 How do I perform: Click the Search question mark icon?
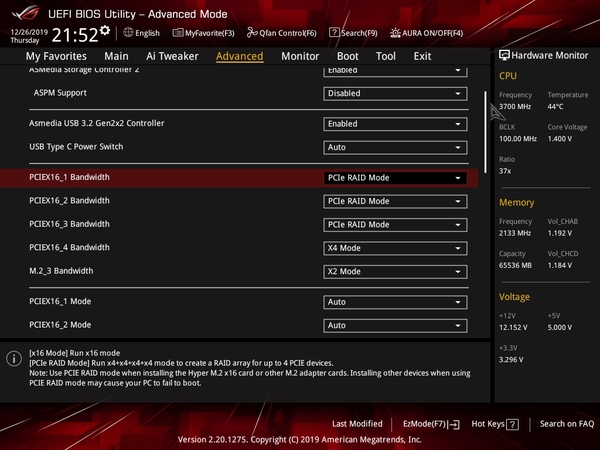(334, 33)
